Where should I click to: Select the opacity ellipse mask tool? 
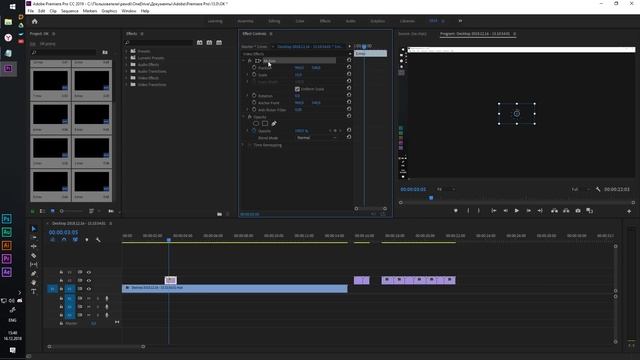coord(256,123)
